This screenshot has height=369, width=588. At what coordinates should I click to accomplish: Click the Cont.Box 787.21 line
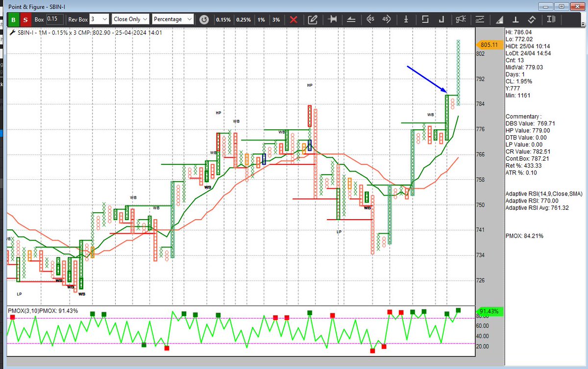(x=528, y=159)
